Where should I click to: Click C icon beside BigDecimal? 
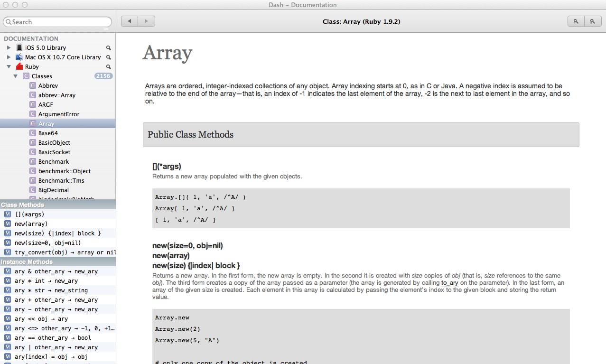point(33,190)
